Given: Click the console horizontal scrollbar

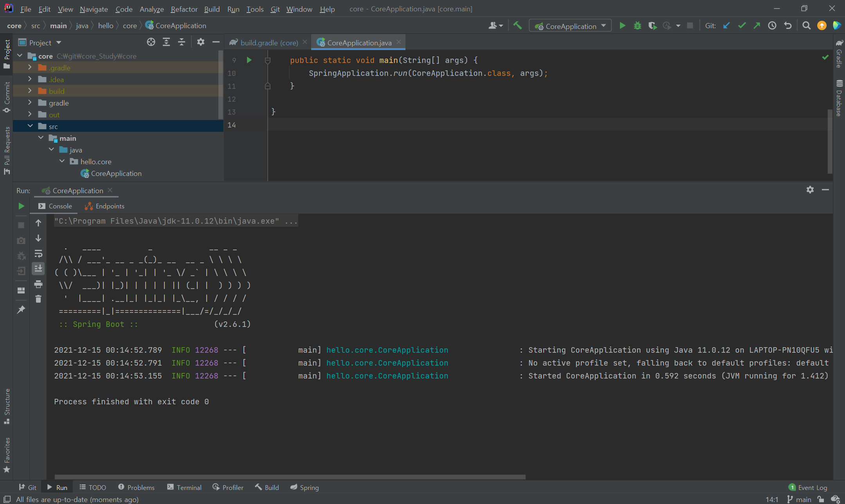Looking at the screenshot, I should click(290, 477).
